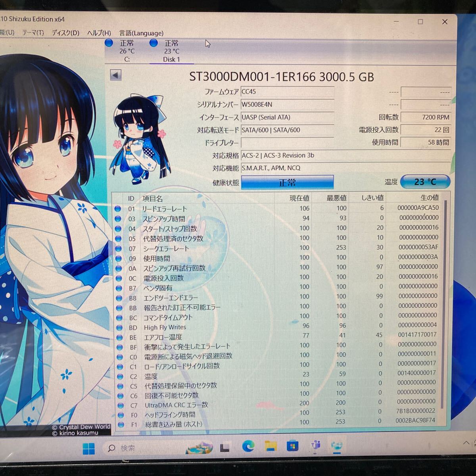Viewport: 476px width, 476px height.
Task: Select the ヘッドフライング時間 row
Action: (x=277, y=414)
